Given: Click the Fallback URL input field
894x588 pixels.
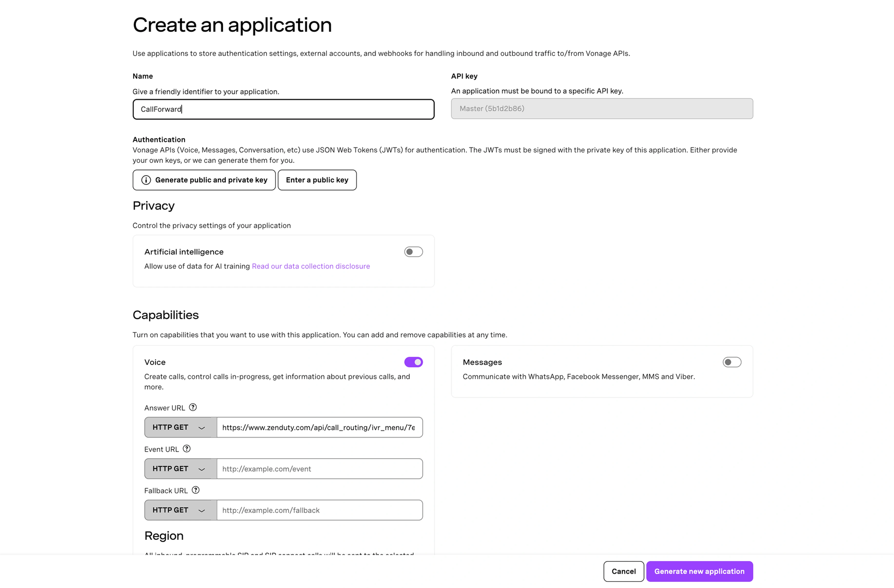Looking at the screenshot, I should click(319, 510).
